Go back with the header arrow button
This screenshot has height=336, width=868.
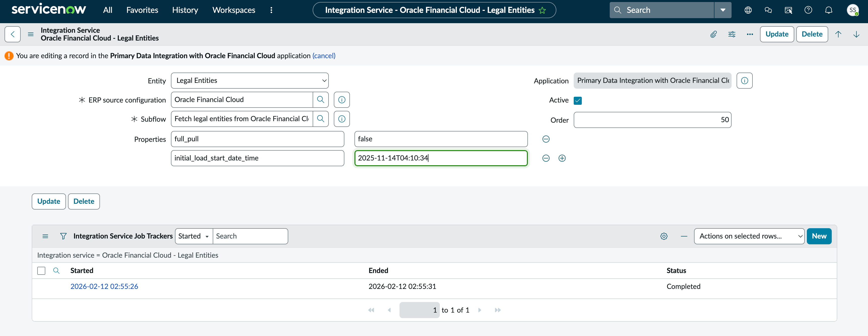(13, 34)
